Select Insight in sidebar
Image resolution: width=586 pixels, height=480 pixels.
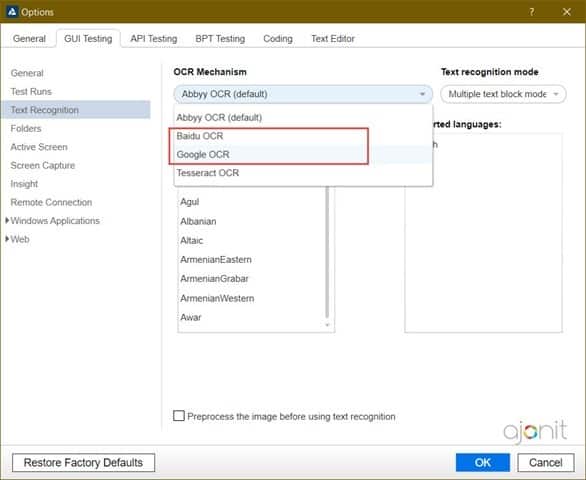click(24, 184)
